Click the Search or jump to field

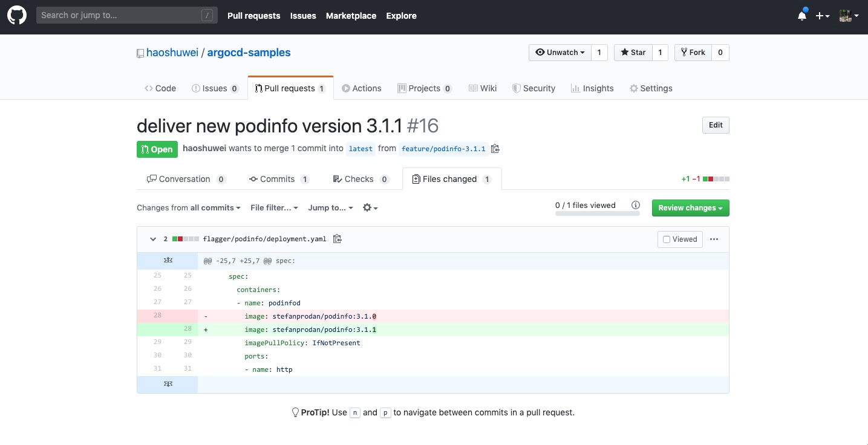(126, 16)
